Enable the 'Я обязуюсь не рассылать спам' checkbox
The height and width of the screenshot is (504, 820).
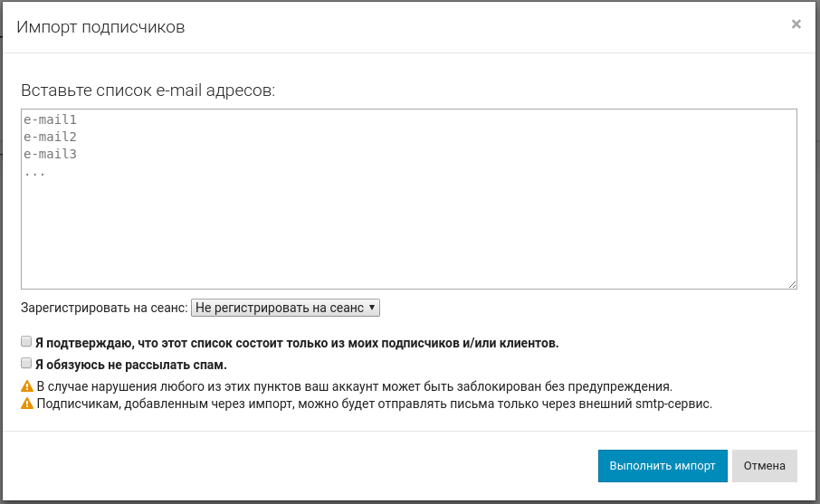click(x=26, y=364)
